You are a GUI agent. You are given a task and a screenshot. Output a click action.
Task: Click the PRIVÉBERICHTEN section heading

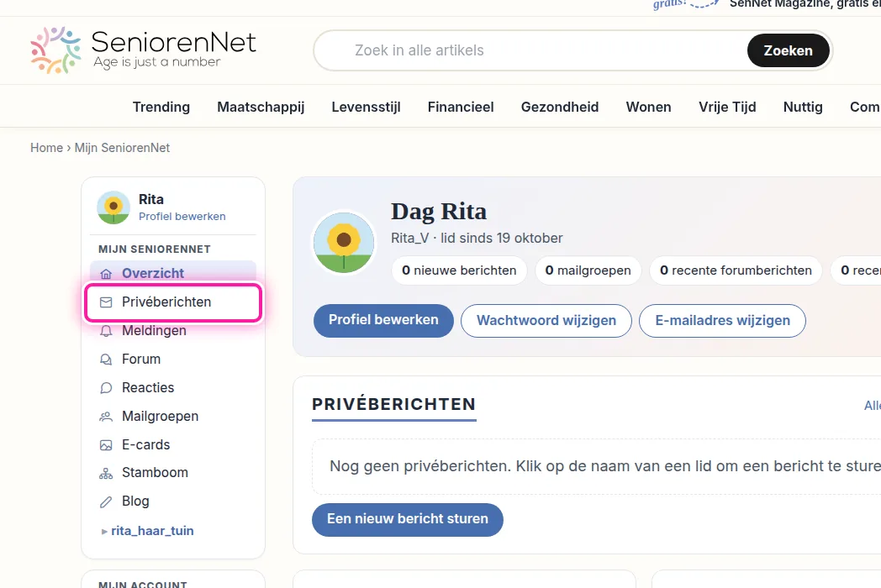394,404
